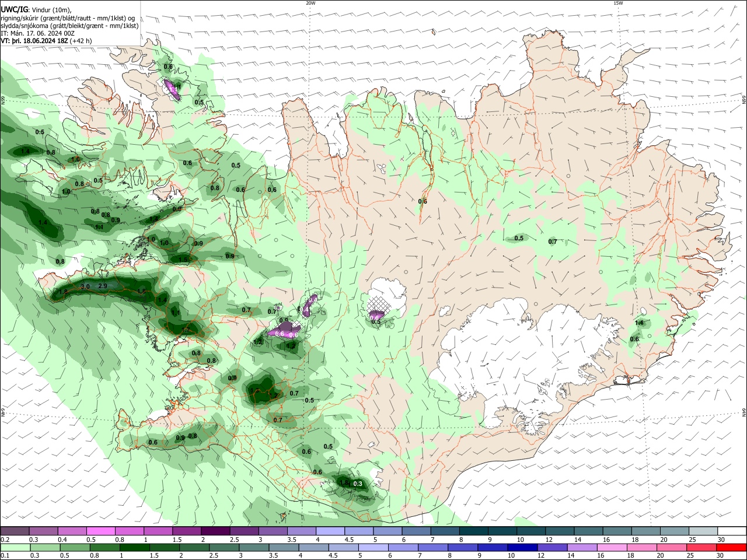
Task: Click the 'UWC/IG: Vindur (10m)' title text
Action: (36, 10)
